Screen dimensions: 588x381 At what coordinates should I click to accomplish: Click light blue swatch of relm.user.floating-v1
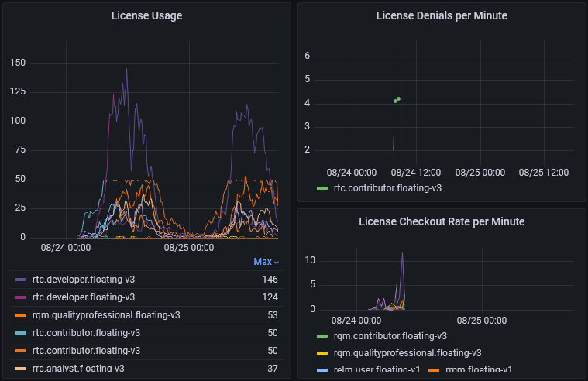click(323, 370)
